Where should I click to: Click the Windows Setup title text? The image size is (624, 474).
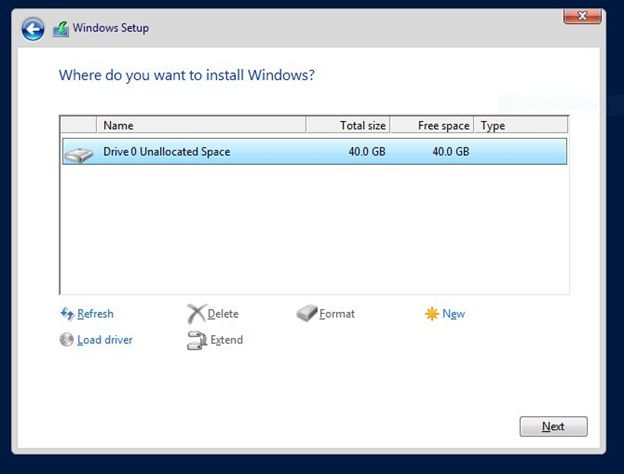pyautogui.click(x=111, y=28)
